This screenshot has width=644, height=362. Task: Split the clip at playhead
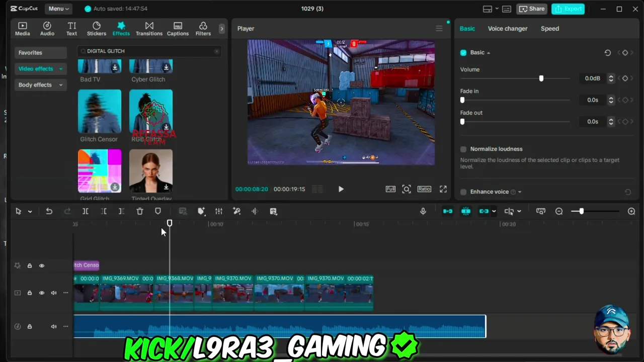coord(86,212)
